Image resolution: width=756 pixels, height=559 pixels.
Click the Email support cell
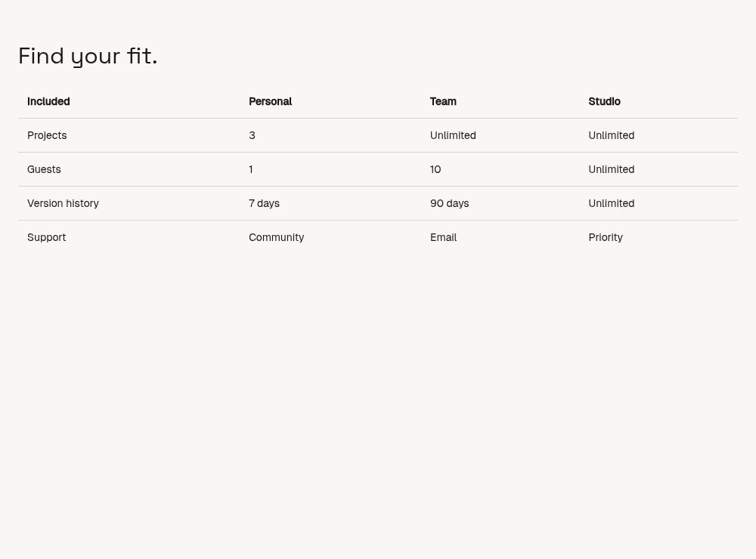click(x=443, y=237)
